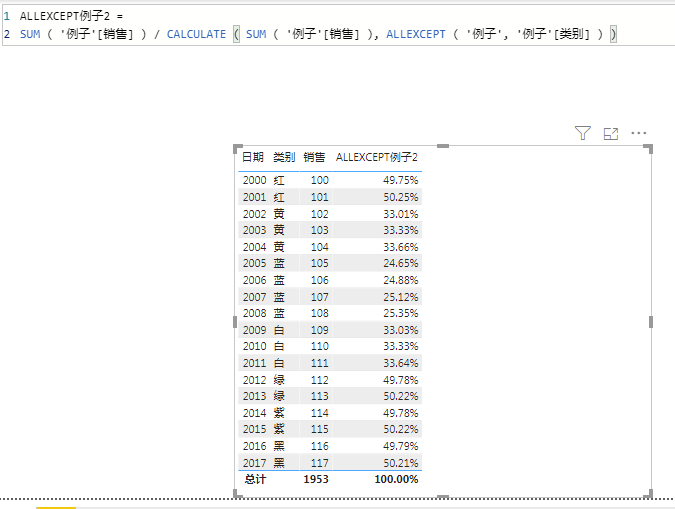This screenshot has height=509, width=675.
Task: Click the ALLEXCEPT例子2 column header
Action: click(377, 157)
